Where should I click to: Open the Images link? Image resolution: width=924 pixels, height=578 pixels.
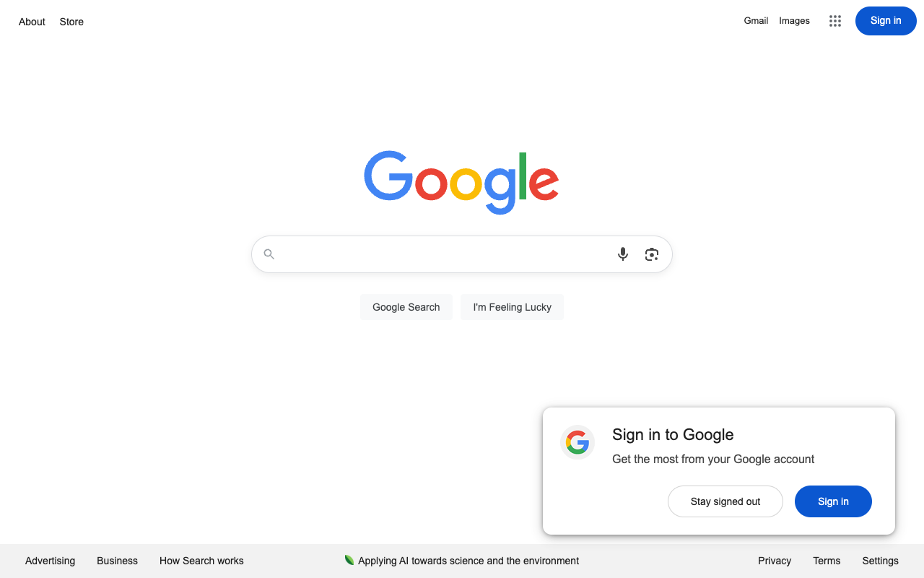(x=794, y=21)
